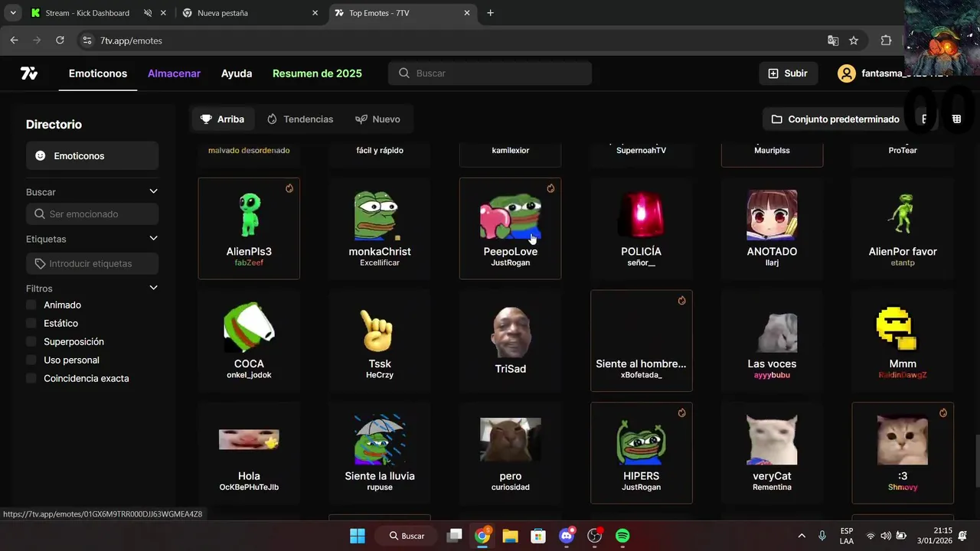Click the Subir upload button
The image size is (980, 551).
788,73
